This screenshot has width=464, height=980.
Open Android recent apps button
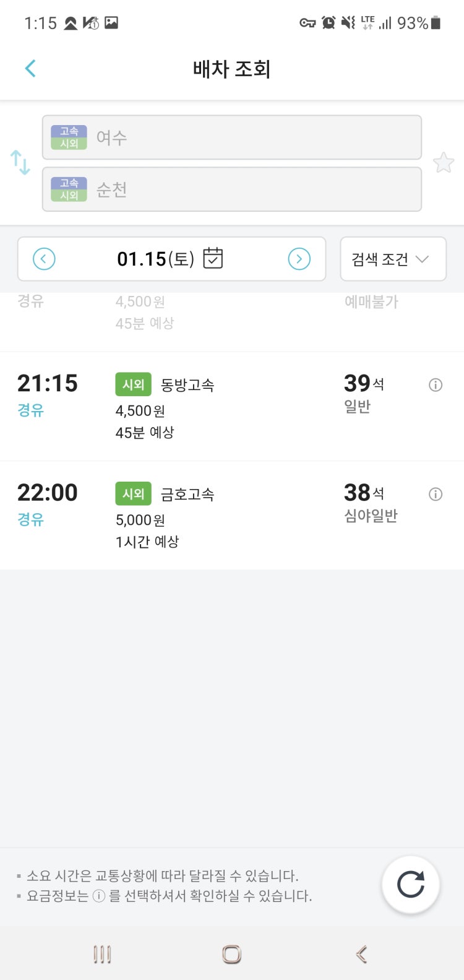tap(102, 954)
